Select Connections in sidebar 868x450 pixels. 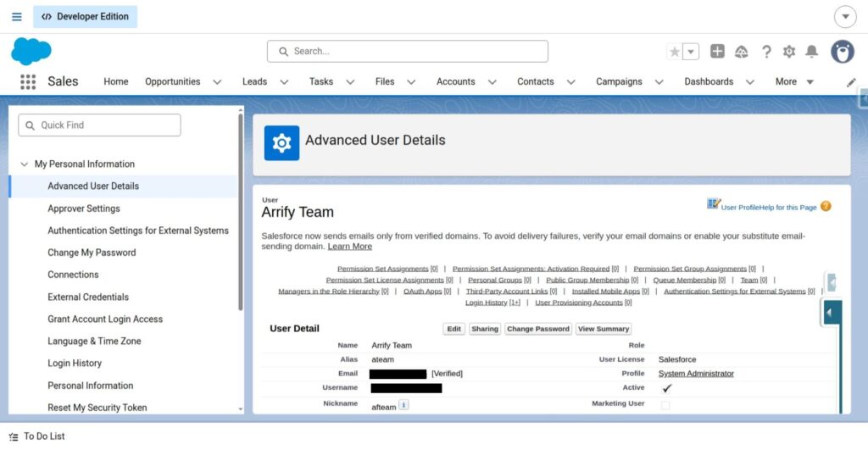73,275
